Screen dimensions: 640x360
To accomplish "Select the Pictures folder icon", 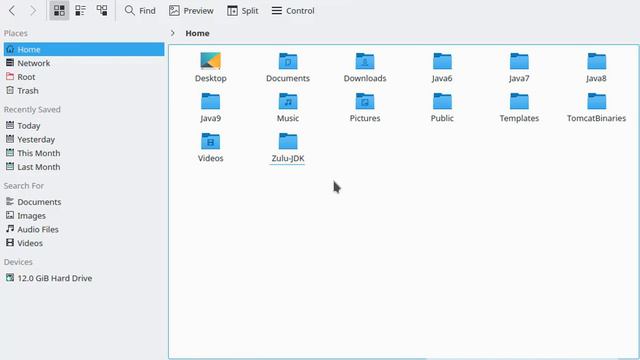I will (365, 101).
